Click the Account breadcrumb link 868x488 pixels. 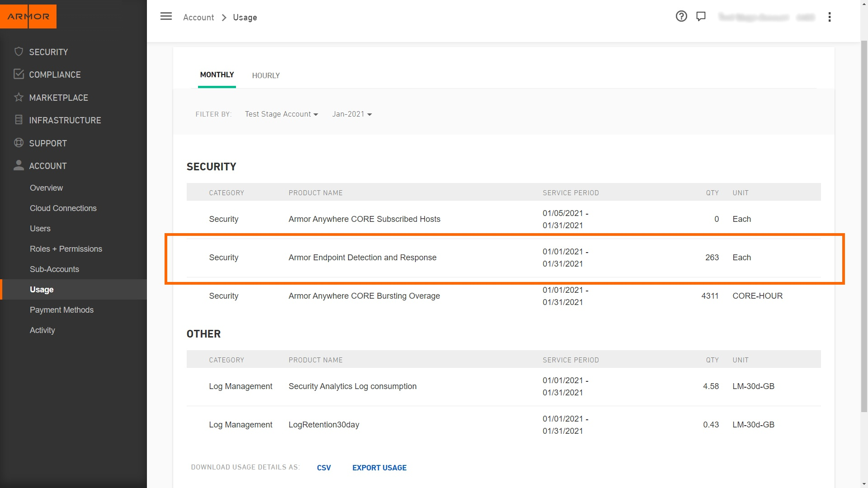(x=198, y=17)
